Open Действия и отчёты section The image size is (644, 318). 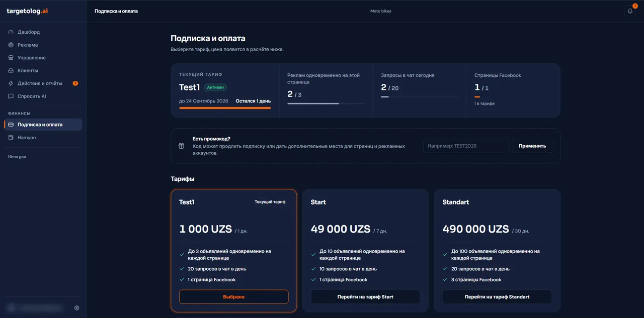pyautogui.click(x=43, y=83)
